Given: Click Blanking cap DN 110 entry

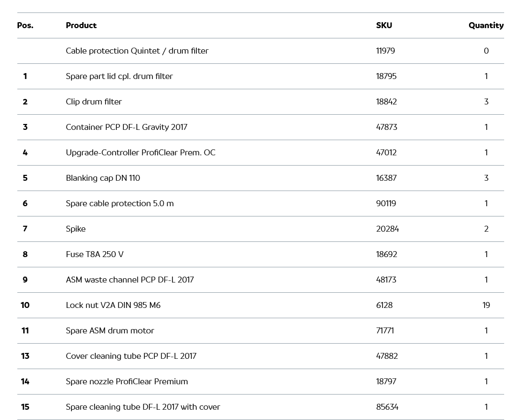Looking at the screenshot, I should (x=103, y=178).
